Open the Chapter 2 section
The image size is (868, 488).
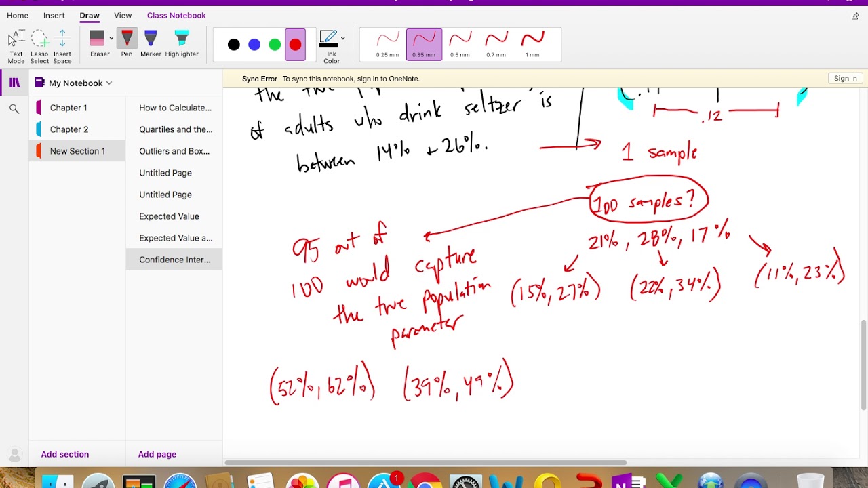tap(77, 129)
